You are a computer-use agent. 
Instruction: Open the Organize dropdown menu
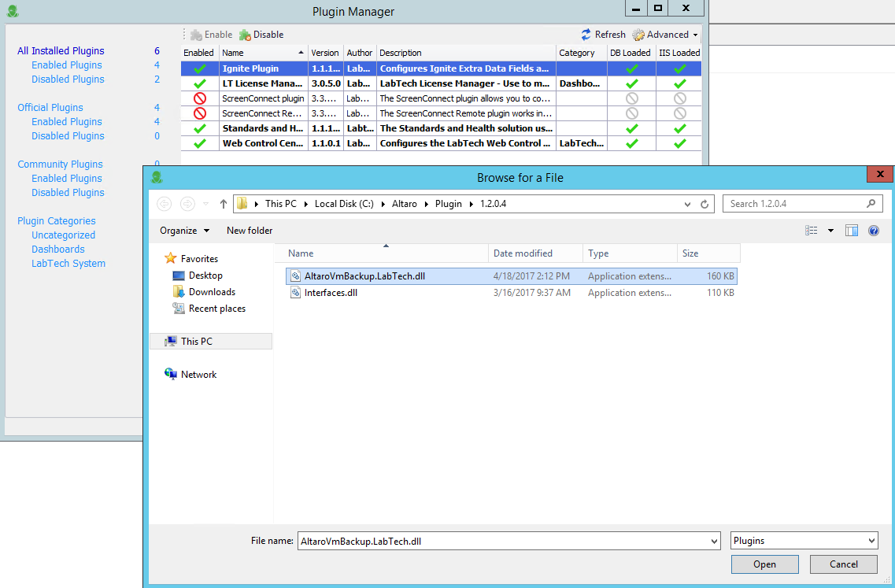point(184,231)
